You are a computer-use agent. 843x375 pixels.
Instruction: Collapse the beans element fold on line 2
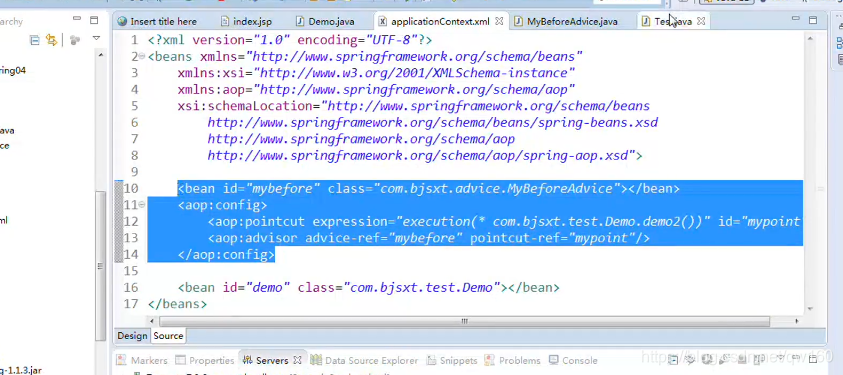tap(142, 56)
